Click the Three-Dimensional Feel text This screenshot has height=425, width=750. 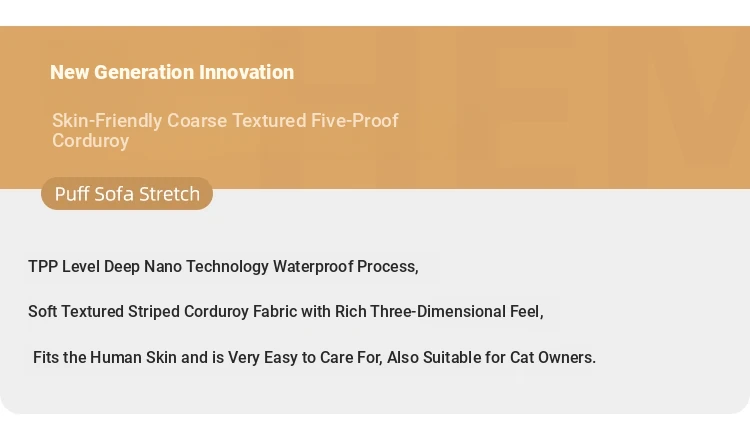[x=456, y=312]
